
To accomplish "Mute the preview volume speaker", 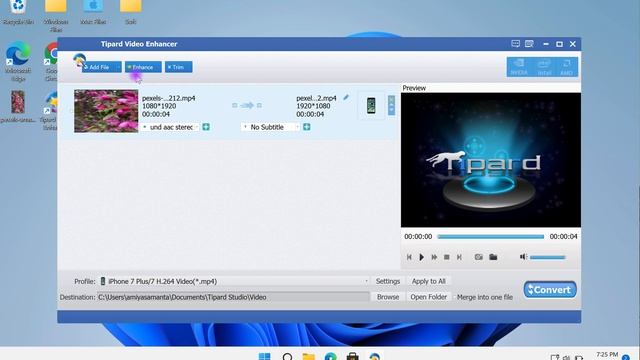I will (523, 257).
